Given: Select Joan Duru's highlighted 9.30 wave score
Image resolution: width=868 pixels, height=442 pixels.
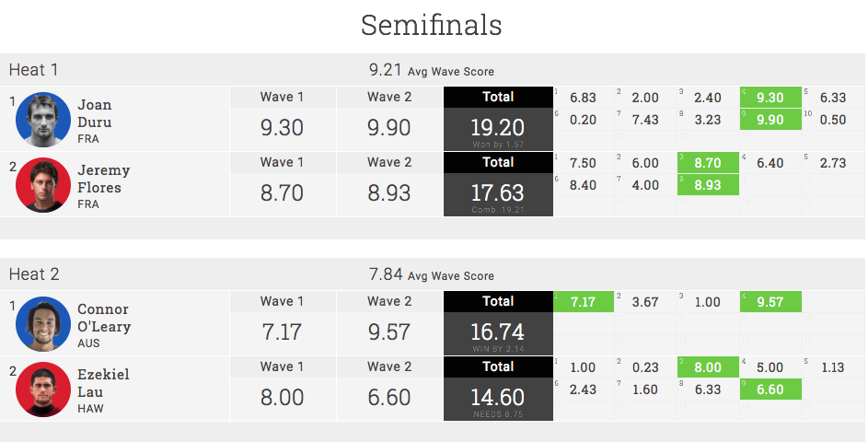Looking at the screenshot, I should (x=770, y=98).
